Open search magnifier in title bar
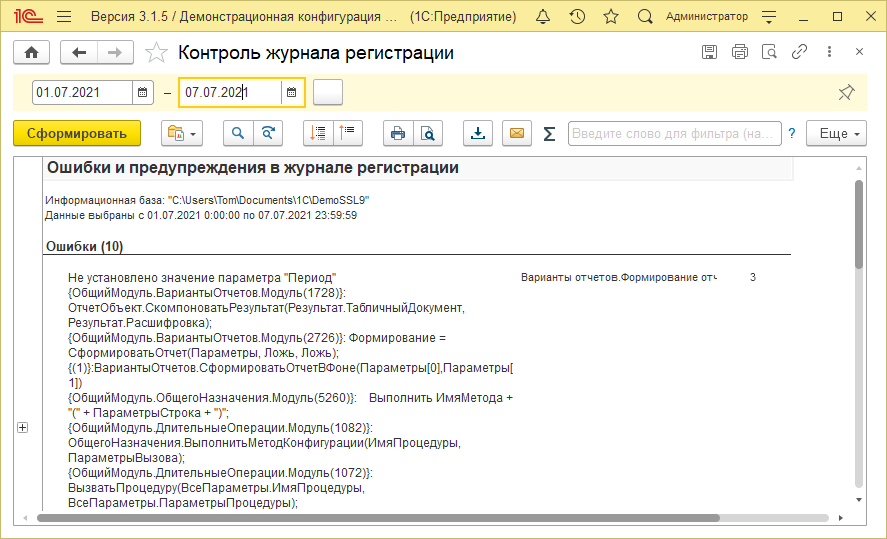887x539 pixels. click(645, 17)
